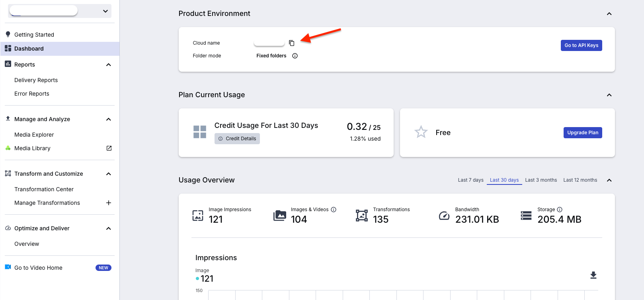Image resolution: width=644 pixels, height=300 pixels.
Task: Click the Transform and Customize crop icon
Action: (8, 173)
